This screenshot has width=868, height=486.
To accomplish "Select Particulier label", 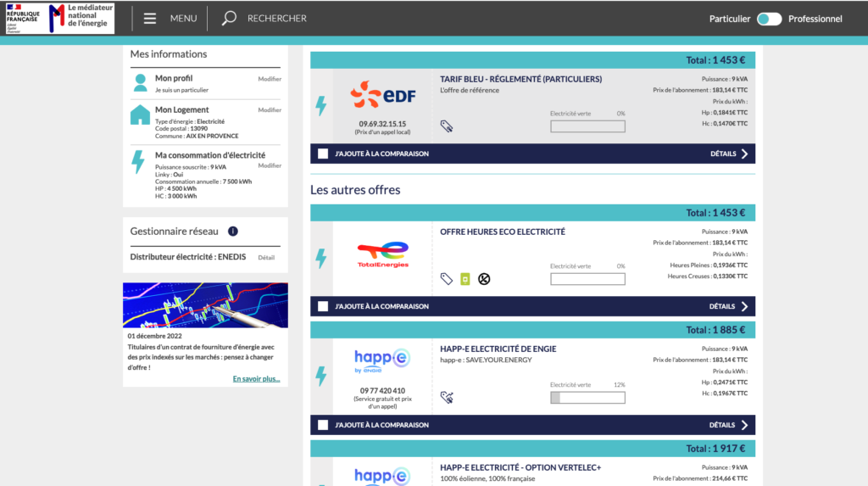I will (x=730, y=19).
